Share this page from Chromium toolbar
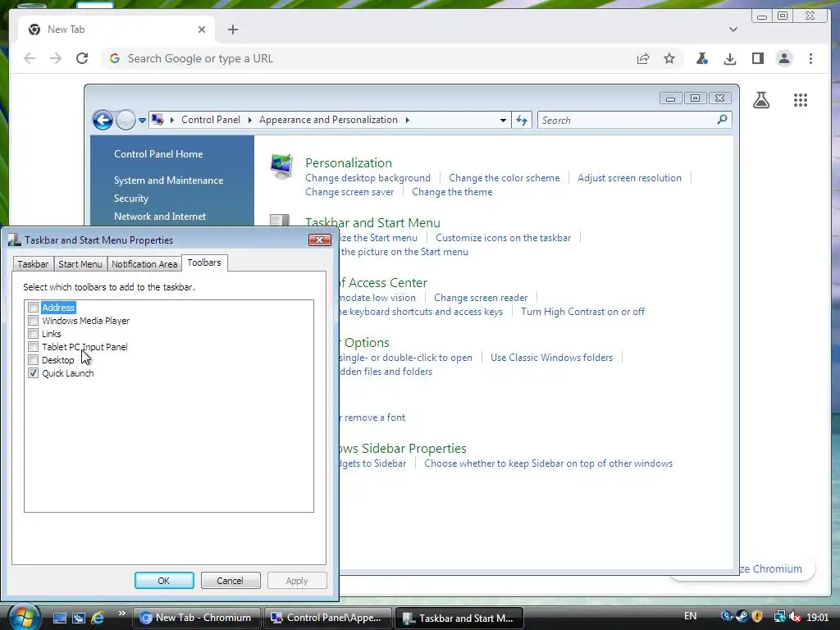 643,58
